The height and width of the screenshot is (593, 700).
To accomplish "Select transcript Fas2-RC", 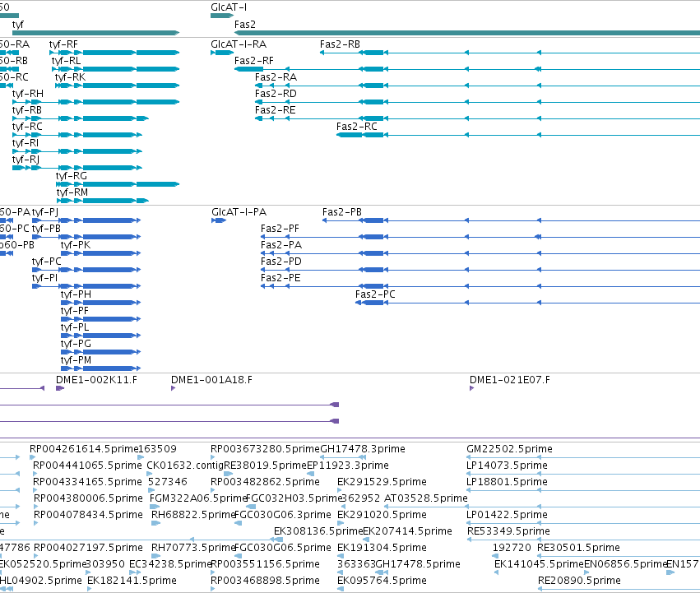I will pos(518,135).
